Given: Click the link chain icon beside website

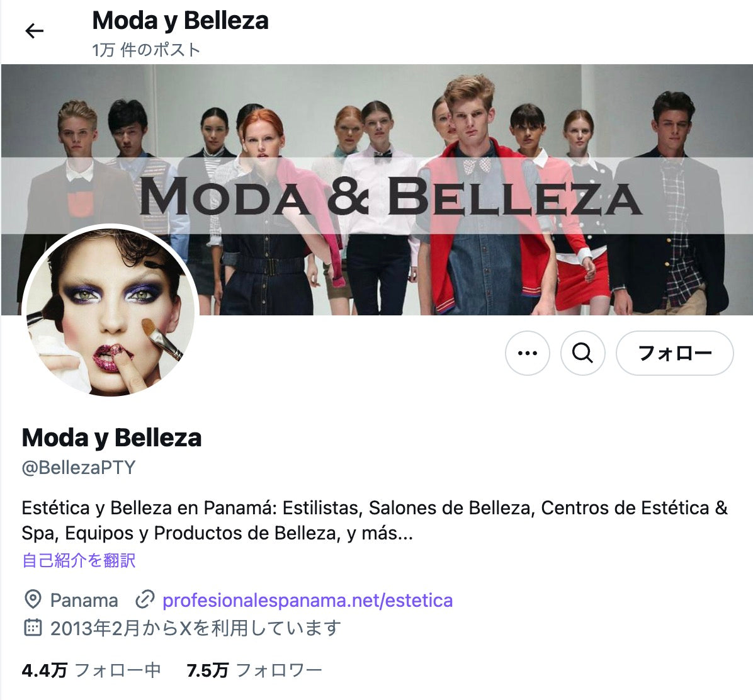Looking at the screenshot, I should [145, 600].
